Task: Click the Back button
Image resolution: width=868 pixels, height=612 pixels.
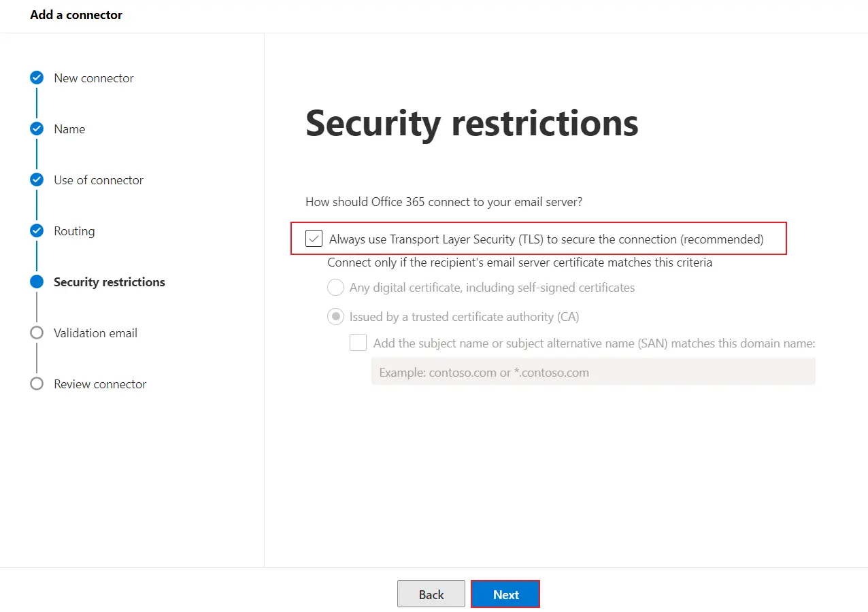Action: [431, 594]
